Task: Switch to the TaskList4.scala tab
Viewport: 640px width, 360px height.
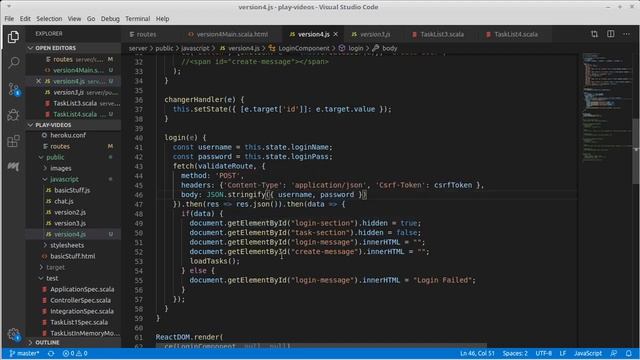Action: [516, 34]
